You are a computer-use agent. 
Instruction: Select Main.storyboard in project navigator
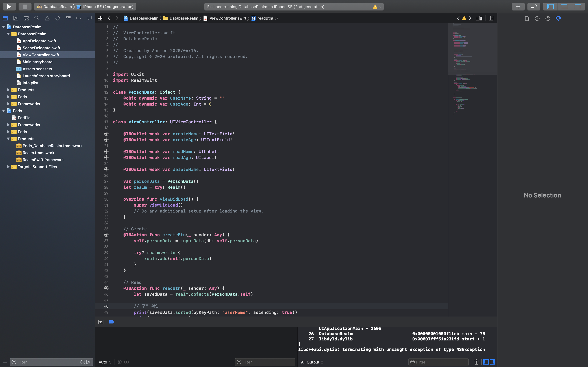(37, 62)
